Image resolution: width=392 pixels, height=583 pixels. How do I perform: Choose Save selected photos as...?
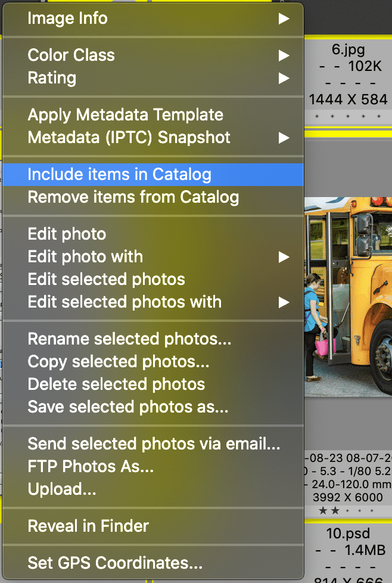[153, 407]
